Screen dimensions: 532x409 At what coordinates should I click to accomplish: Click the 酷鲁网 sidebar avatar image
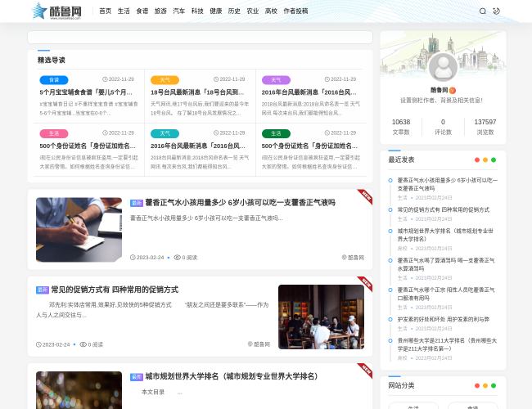coord(443,67)
